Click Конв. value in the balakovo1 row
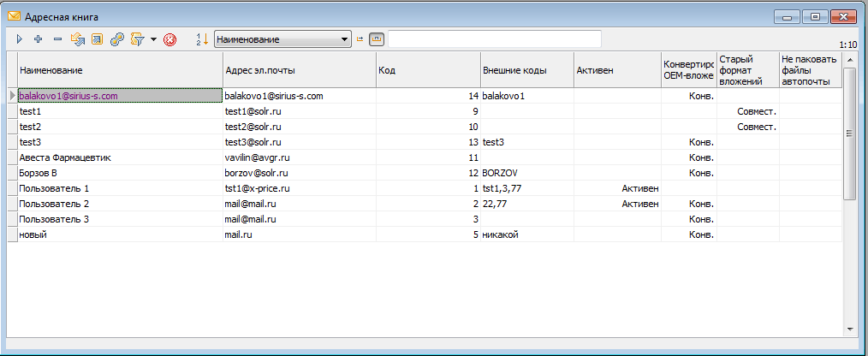The height and width of the screenshot is (356, 868). pos(688,96)
